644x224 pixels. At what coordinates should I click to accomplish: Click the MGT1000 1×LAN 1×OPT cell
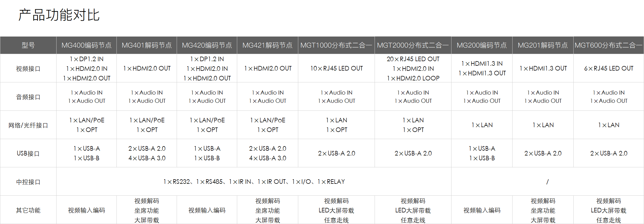(336, 125)
